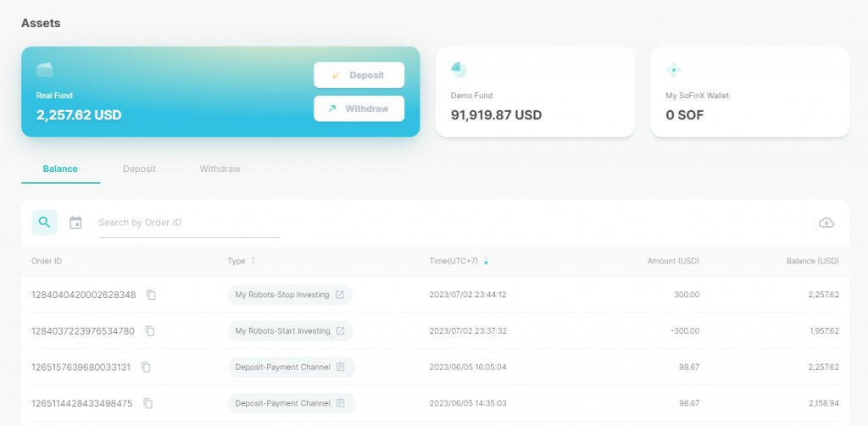Open Deposit-Payment Channel tag at 16:05:04

pos(292,367)
